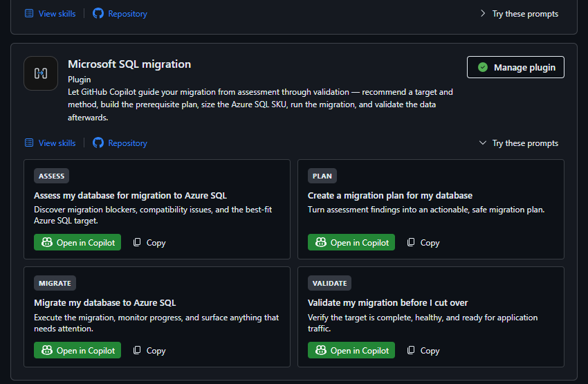Click GitHub icon beside SQL migration Repository
Image resolution: width=588 pixels, height=384 pixels.
pos(98,143)
